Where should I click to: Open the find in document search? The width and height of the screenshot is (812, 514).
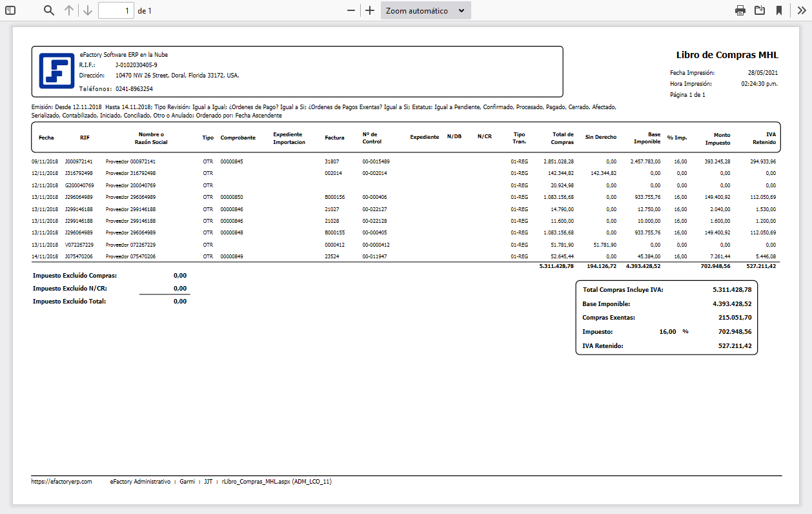pos(49,10)
